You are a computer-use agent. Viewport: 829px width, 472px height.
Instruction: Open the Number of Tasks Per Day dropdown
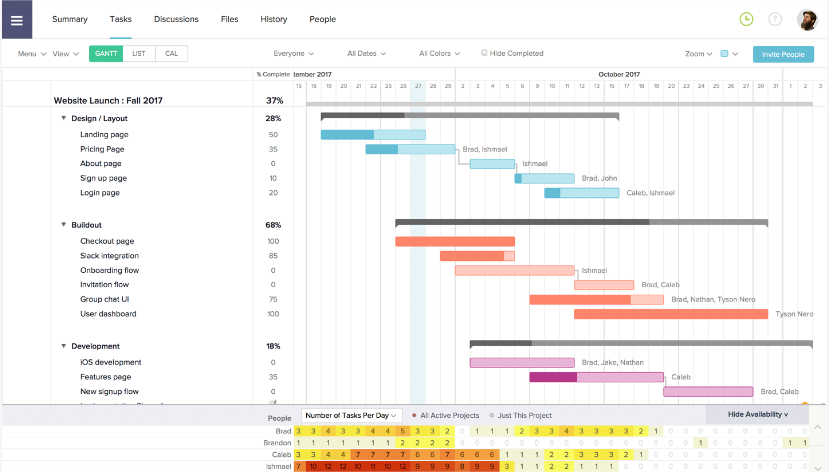pos(351,415)
